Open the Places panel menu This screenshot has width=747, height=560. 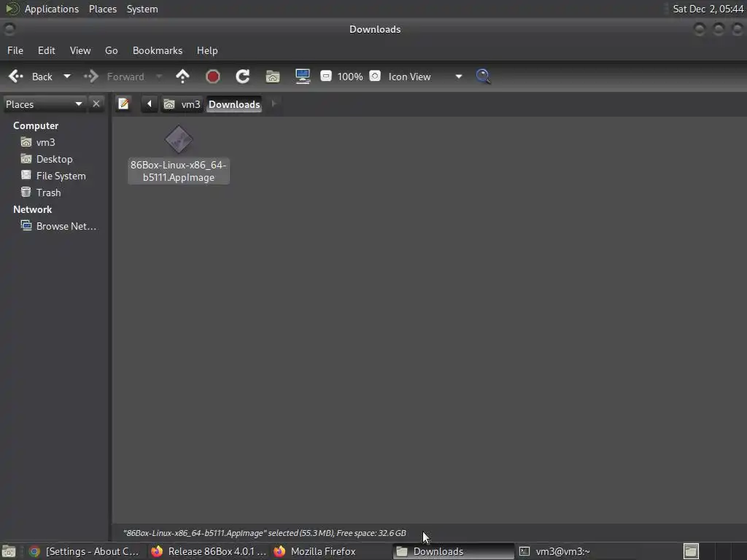tap(103, 9)
